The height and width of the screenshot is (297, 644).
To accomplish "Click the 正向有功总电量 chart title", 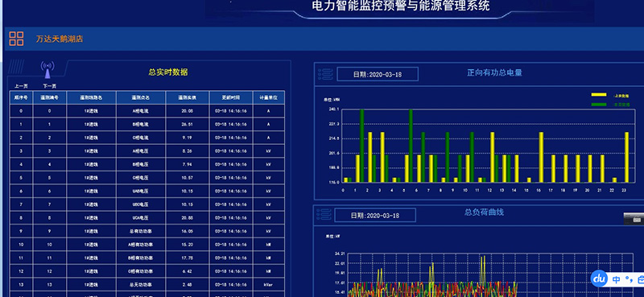I will [x=494, y=72].
